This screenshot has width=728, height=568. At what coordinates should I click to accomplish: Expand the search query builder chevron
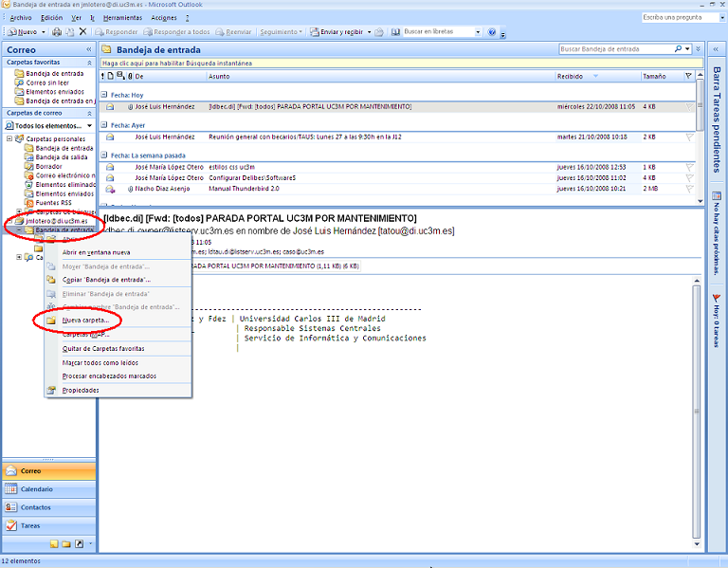(x=698, y=48)
